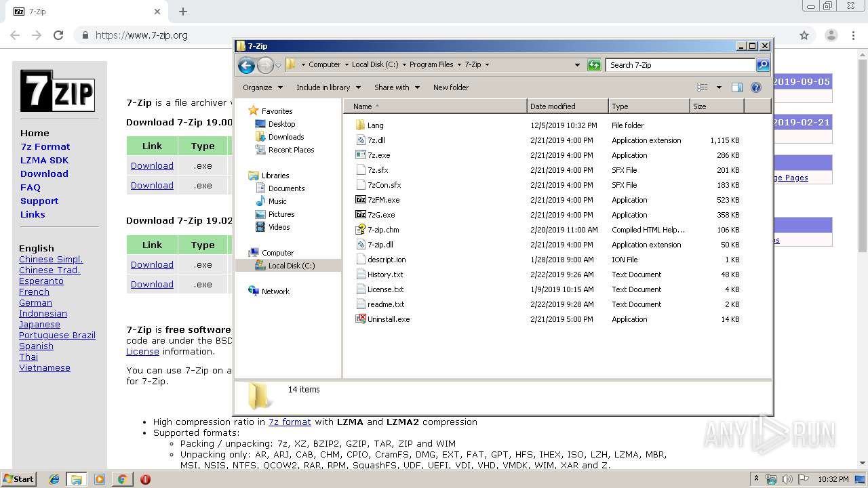Viewport: 868px width, 488px height.
Task: Expand Program Files breadcrumb arrow
Action: (x=458, y=65)
